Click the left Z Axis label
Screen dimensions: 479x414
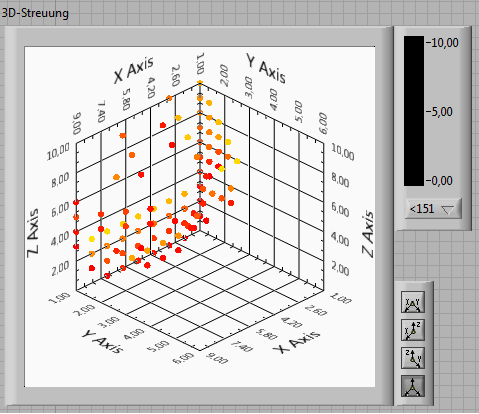pyautogui.click(x=33, y=233)
